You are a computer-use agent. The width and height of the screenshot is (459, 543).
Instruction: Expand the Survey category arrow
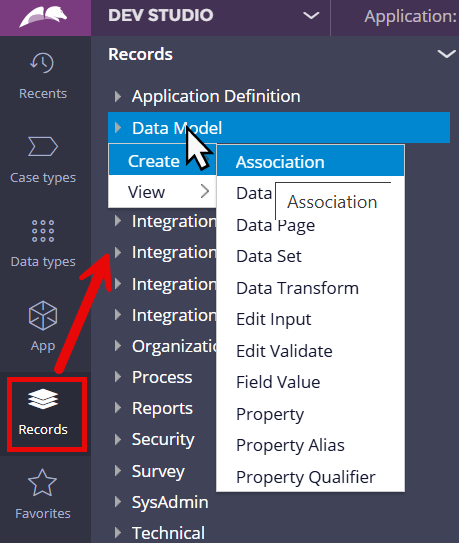point(118,470)
